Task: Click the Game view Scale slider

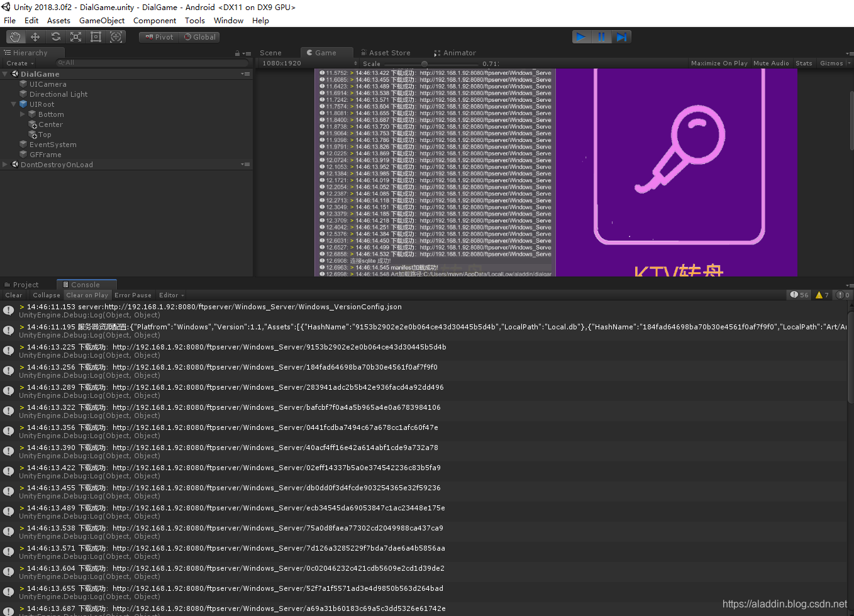Action: pos(431,63)
